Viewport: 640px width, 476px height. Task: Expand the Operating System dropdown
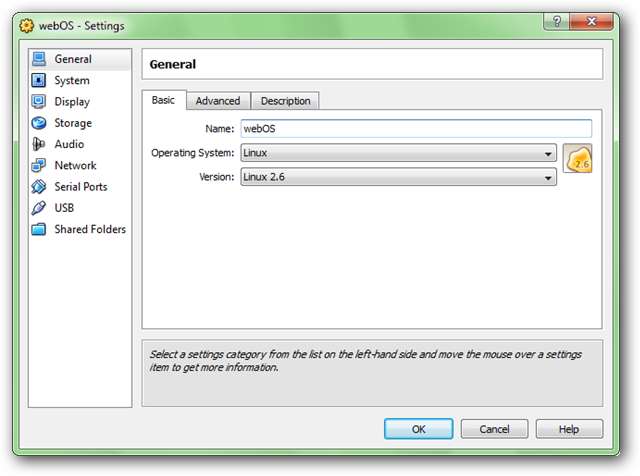click(x=398, y=153)
